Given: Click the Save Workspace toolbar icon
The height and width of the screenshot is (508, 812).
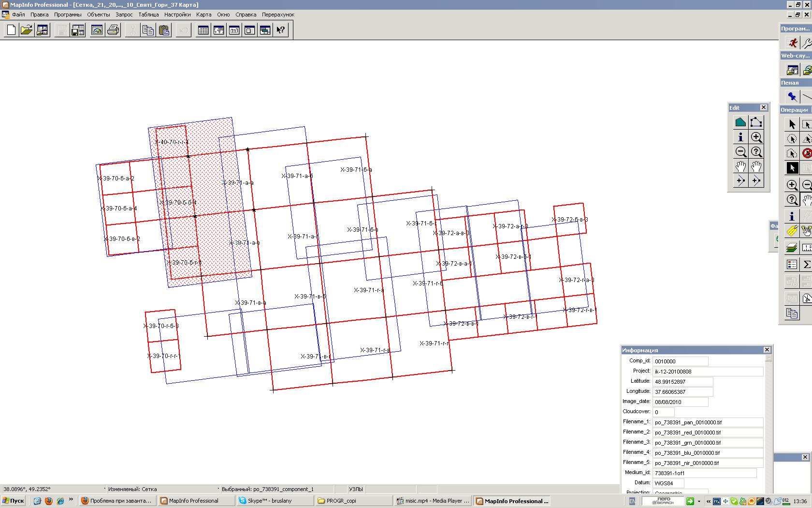Looking at the screenshot, I should pyautogui.click(x=78, y=30).
